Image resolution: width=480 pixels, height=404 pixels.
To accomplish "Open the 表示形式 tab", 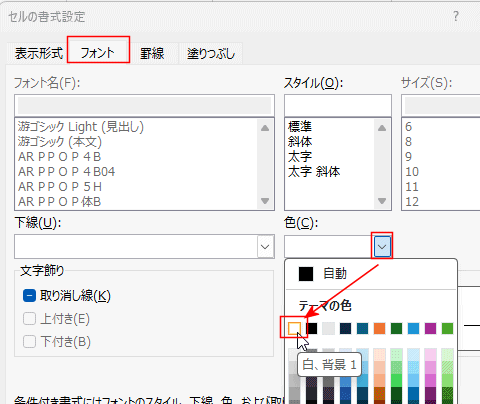I will pos(39,53).
